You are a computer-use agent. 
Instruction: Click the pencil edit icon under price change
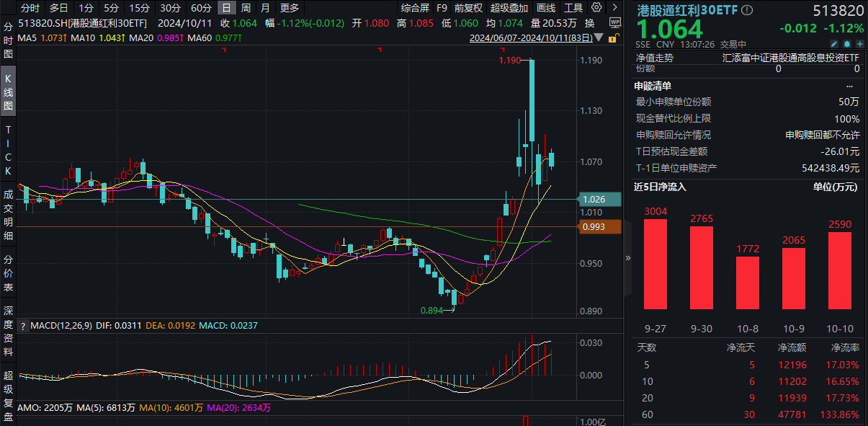[x=833, y=45]
